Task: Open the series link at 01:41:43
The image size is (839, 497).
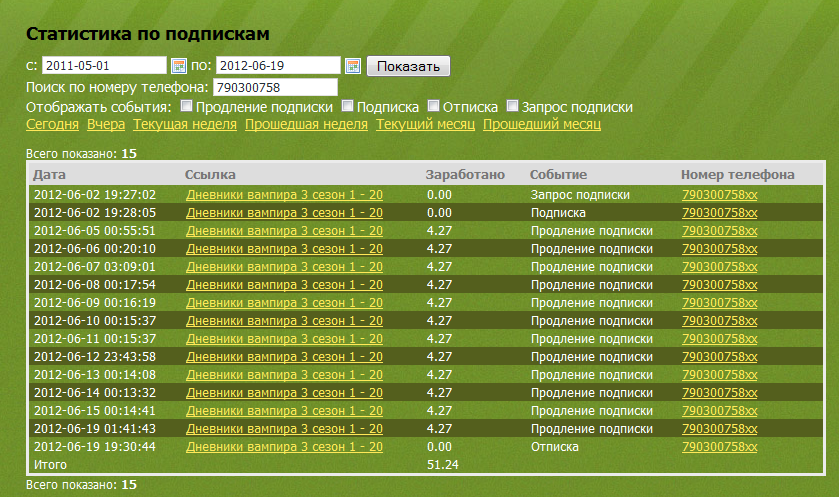Action: point(284,429)
